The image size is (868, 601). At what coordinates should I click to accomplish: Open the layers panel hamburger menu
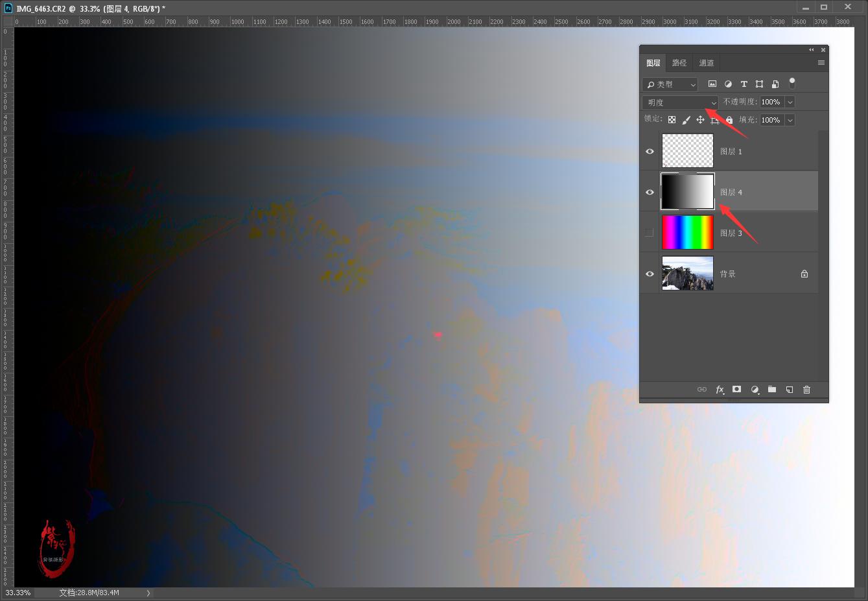click(821, 63)
